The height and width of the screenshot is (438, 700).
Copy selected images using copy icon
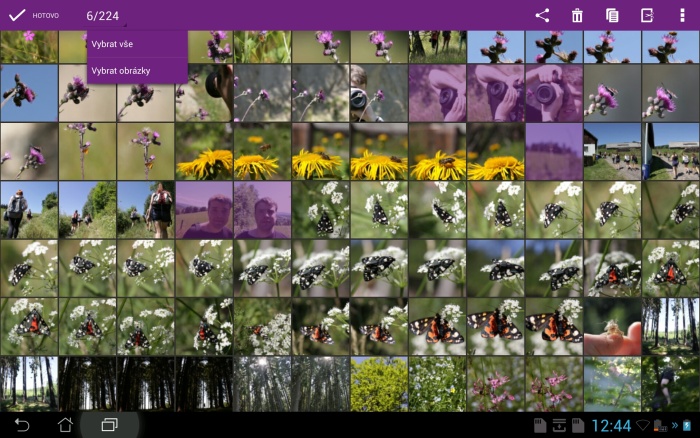point(612,15)
